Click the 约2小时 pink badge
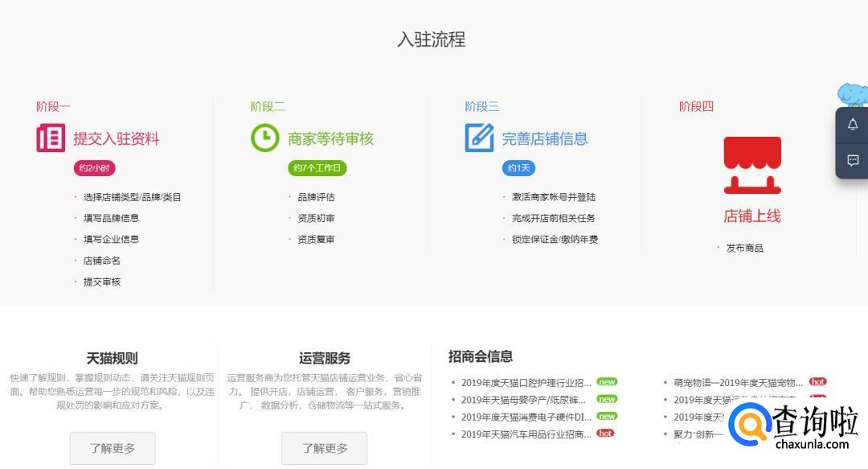The height and width of the screenshot is (469, 868). pos(95,168)
